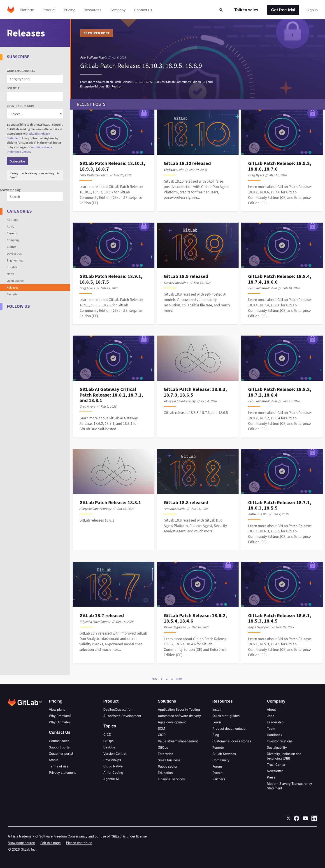This screenshot has height=868, width=325.
Task: Open the Having trouble viewing form notice
Action: tap(35, 175)
